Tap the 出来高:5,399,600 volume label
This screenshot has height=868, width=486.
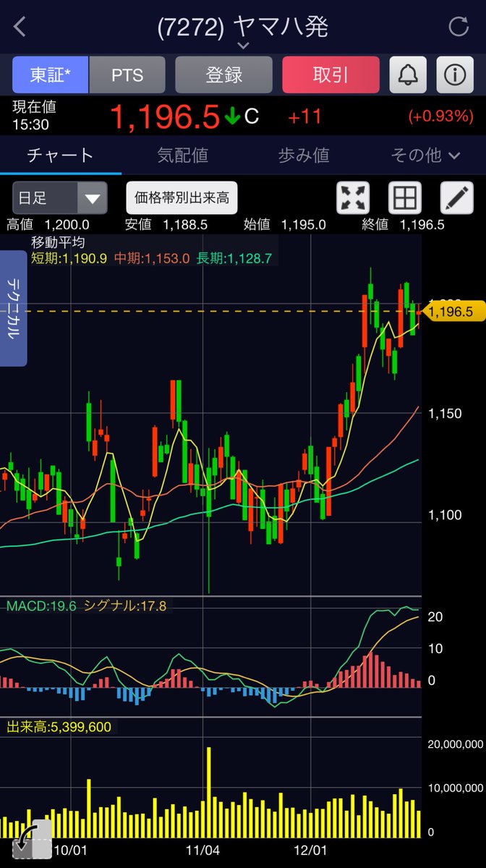[59, 727]
